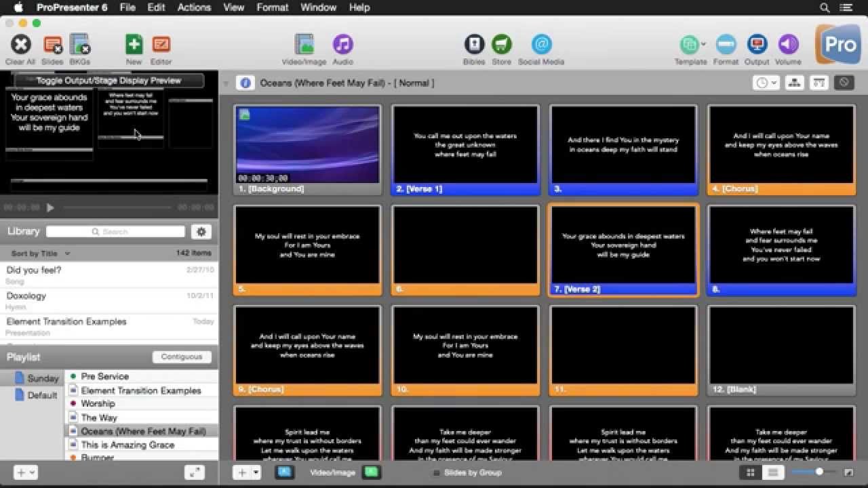Screen dimensions: 868x488
Task: Select Pre Service header in playlist
Action: [142, 376]
